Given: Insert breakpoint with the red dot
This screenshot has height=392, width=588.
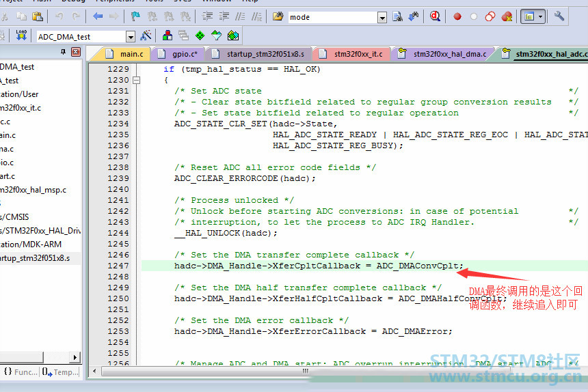Looking at the screenshot, I should pyautogui.click(x=457, y=17).
